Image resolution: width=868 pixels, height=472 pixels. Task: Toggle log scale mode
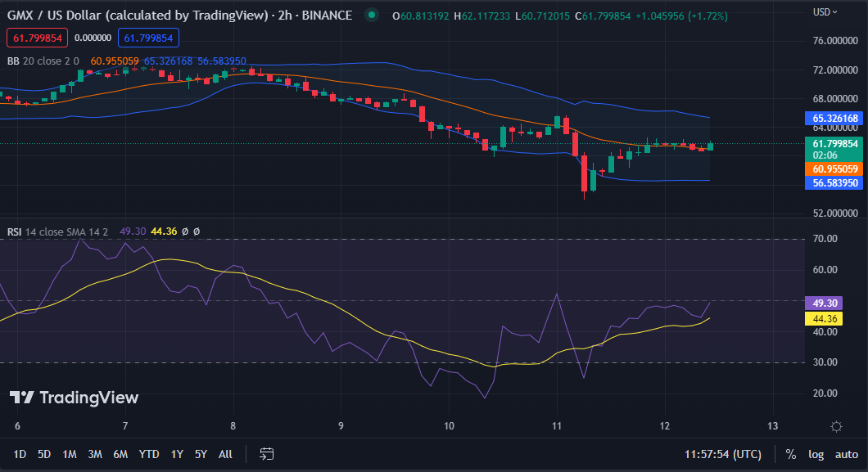point(816,454)
